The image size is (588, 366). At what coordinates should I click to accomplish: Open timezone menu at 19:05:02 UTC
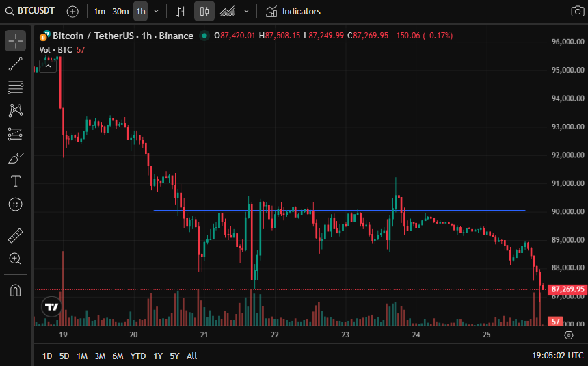tap(558, 356)
